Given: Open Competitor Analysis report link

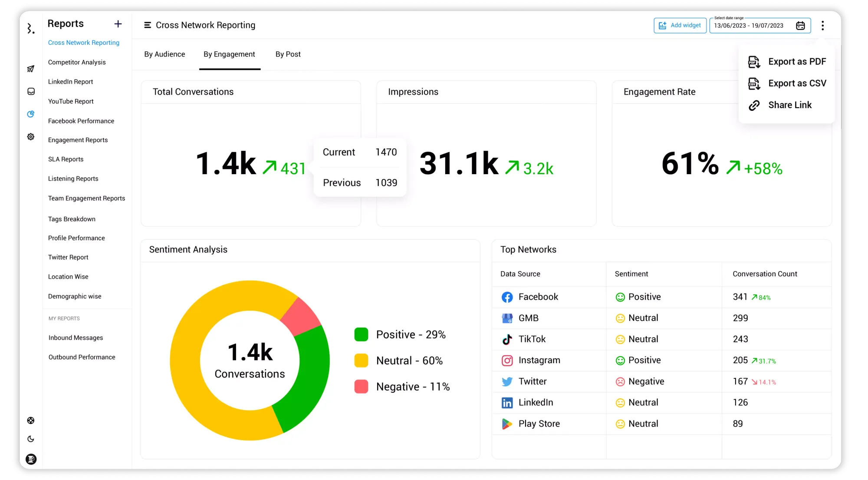Looking at the screenshot, I should coord(77,62).
